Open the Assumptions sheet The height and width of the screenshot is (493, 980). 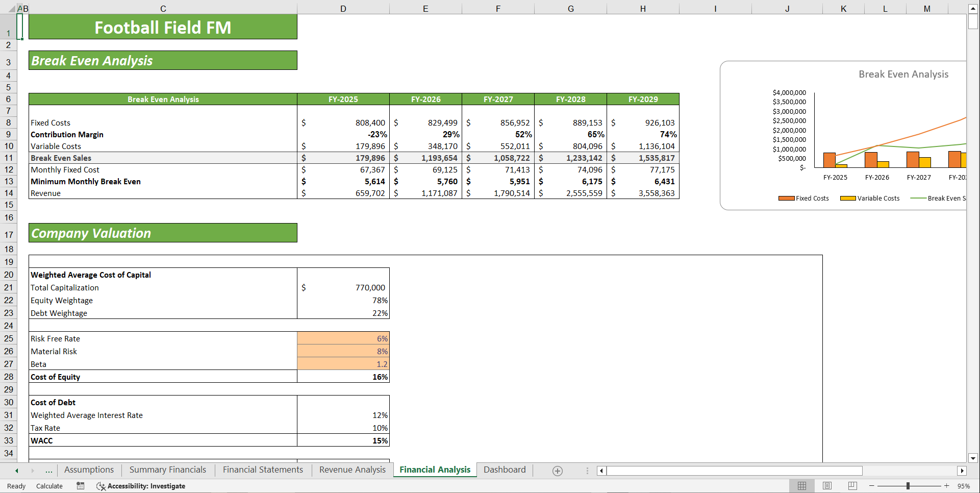88,470
